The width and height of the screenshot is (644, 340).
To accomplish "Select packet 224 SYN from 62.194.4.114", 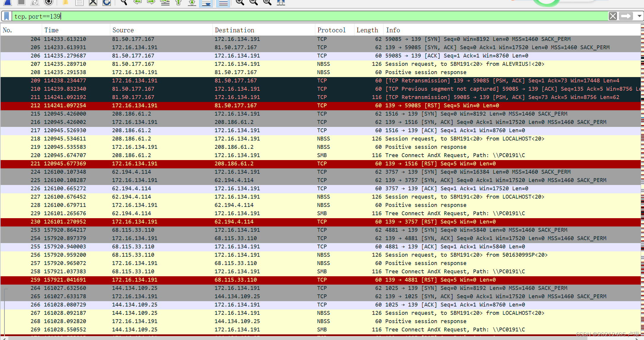I will (x=320, y=172).
